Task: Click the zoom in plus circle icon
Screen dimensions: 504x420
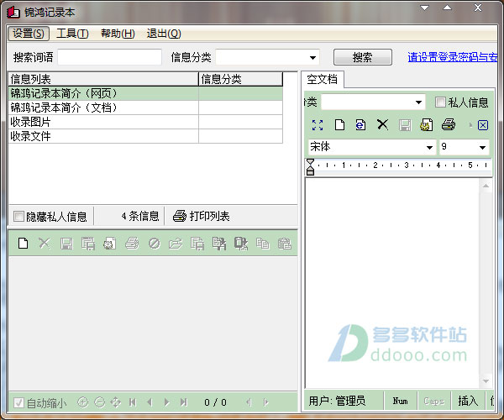Action: 83,402
